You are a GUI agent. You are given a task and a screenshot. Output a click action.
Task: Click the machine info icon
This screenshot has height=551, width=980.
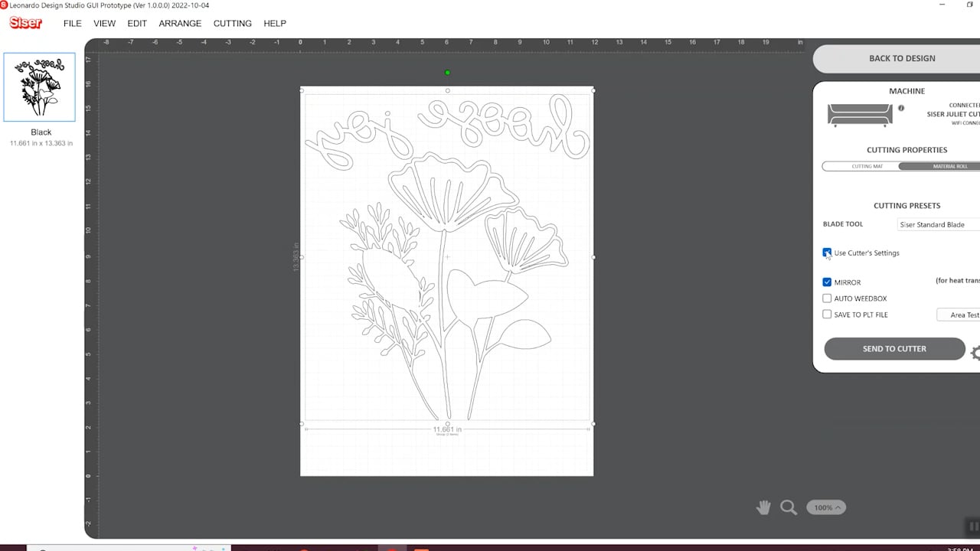(901, 109)
